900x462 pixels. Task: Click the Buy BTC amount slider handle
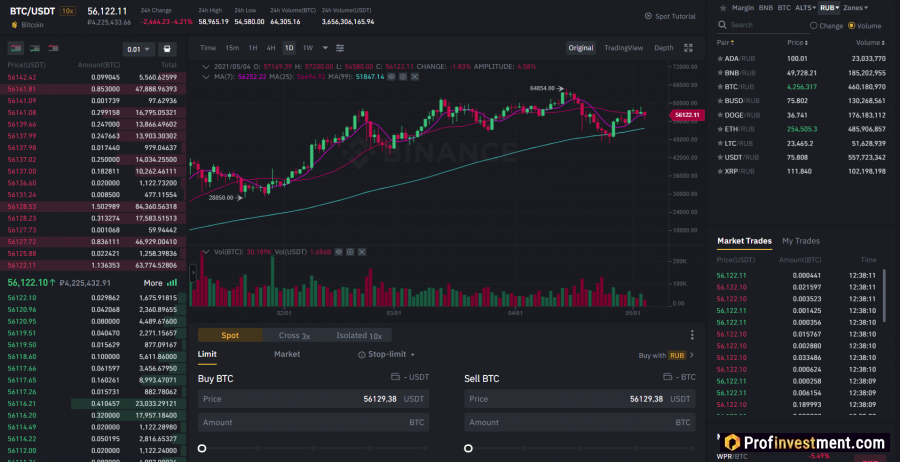tap(202, 448)
